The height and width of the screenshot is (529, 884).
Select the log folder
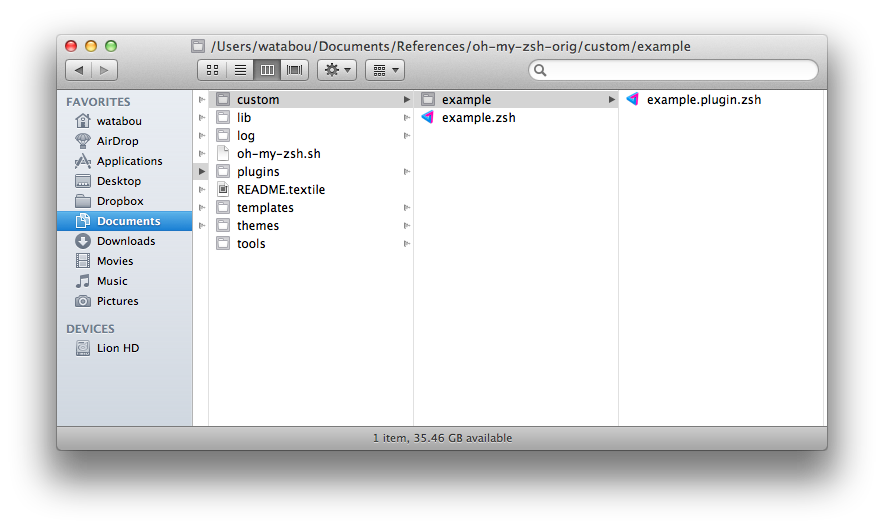pyautogui.click(x=311, y=135)
